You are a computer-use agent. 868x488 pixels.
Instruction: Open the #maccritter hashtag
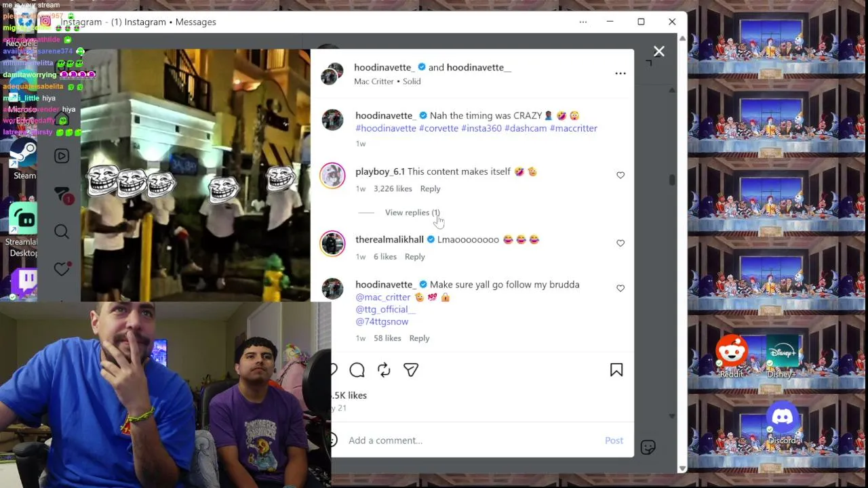pyautogui.click(x=574, y=128)
